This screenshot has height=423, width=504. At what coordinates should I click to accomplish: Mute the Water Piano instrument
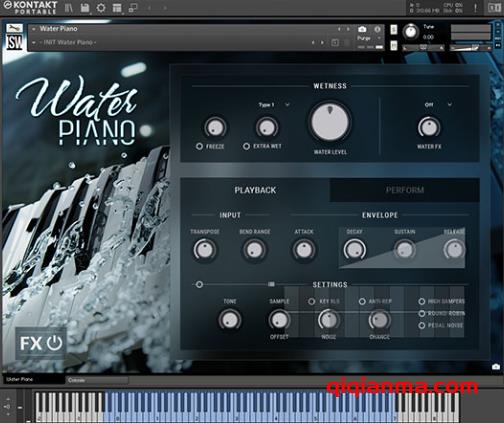[x=394, y=45]
